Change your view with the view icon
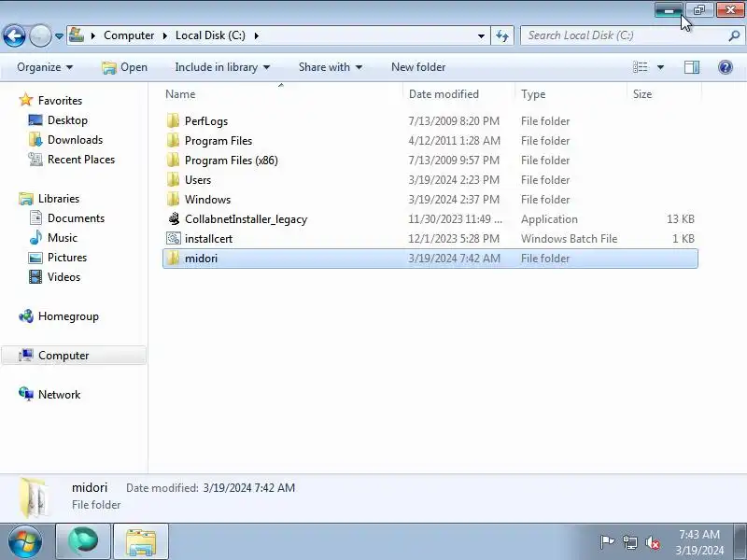 641,67
